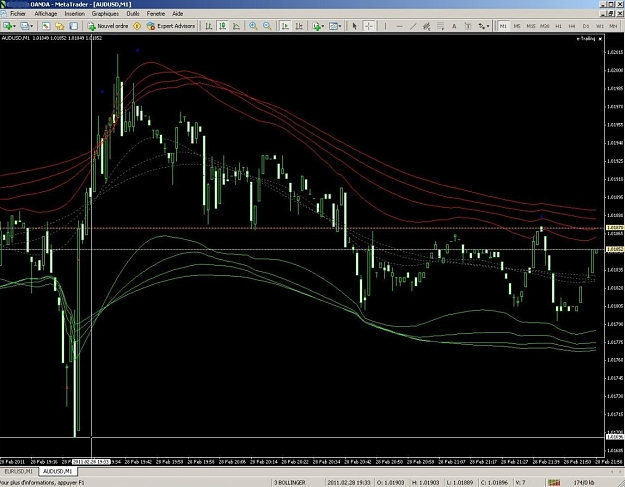Select the Horizontal Line drawing tool
This screenshot has width=625, height=487.
click(399, 26)
